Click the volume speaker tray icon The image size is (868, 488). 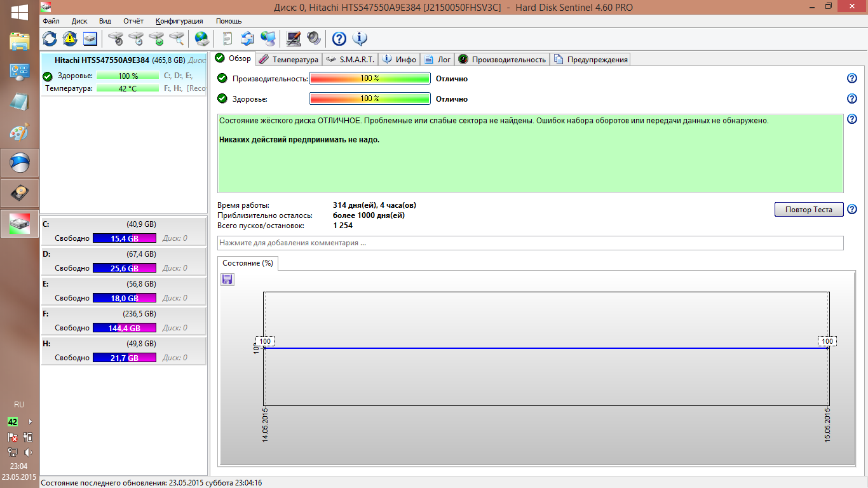[x=28, y=452]
